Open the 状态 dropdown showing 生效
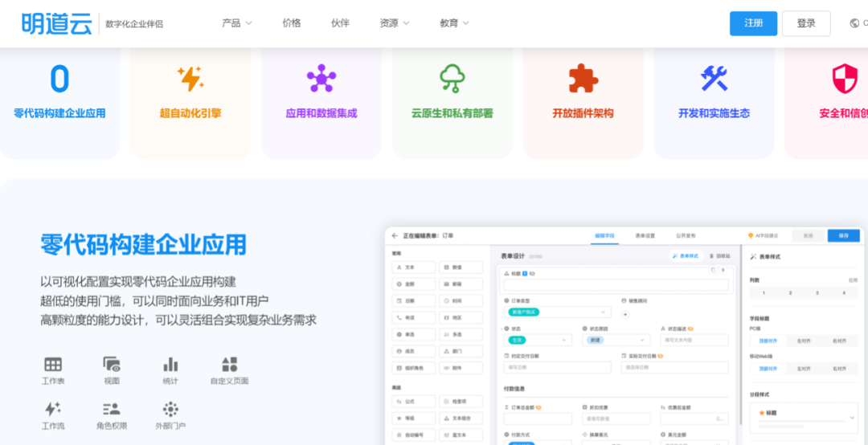The height and width of the screenshot is (445, 868). coord(538,340)
